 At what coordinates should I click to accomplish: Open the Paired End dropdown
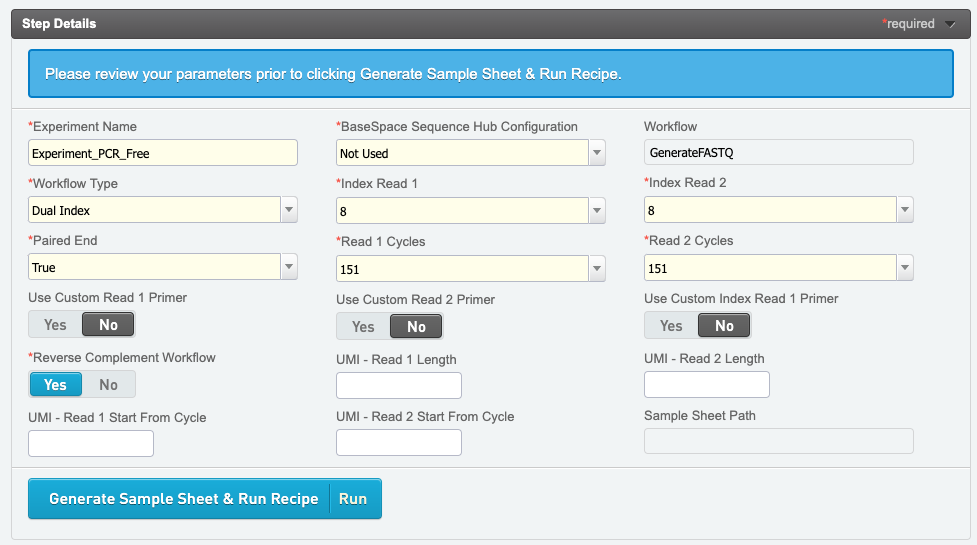pyautogui.click(x=289, y=267)
